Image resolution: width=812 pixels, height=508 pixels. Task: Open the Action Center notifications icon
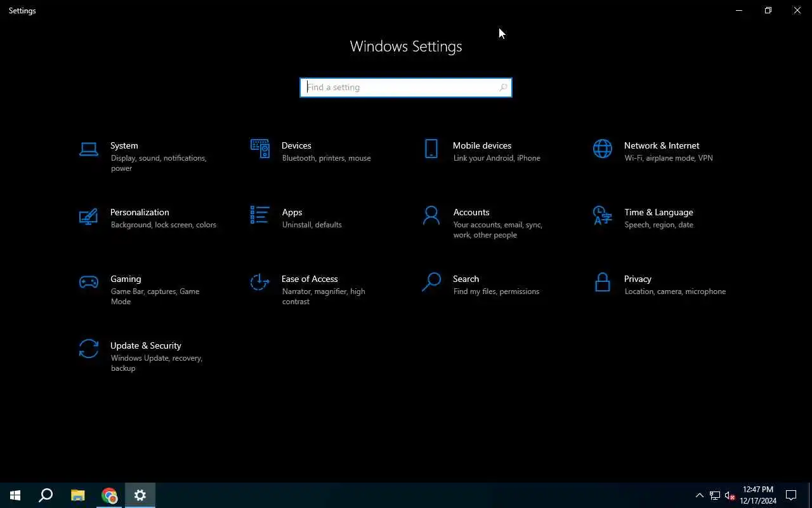pyautogui.click(x=791, y=495)
